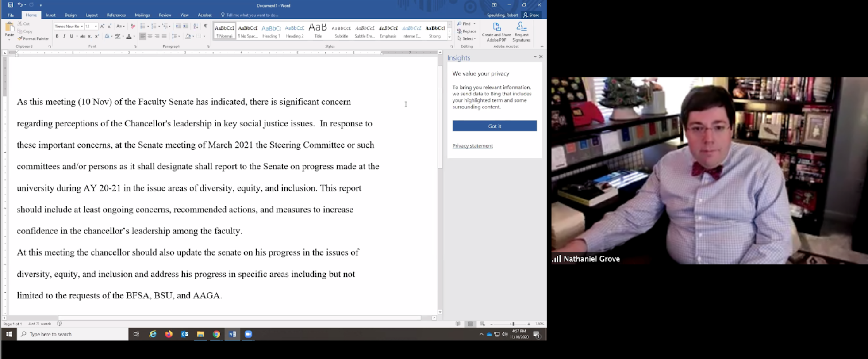Toggle Print Layout view in status bar
The width and height of the screenshot is (868, 359).
(x=470, y=324)
